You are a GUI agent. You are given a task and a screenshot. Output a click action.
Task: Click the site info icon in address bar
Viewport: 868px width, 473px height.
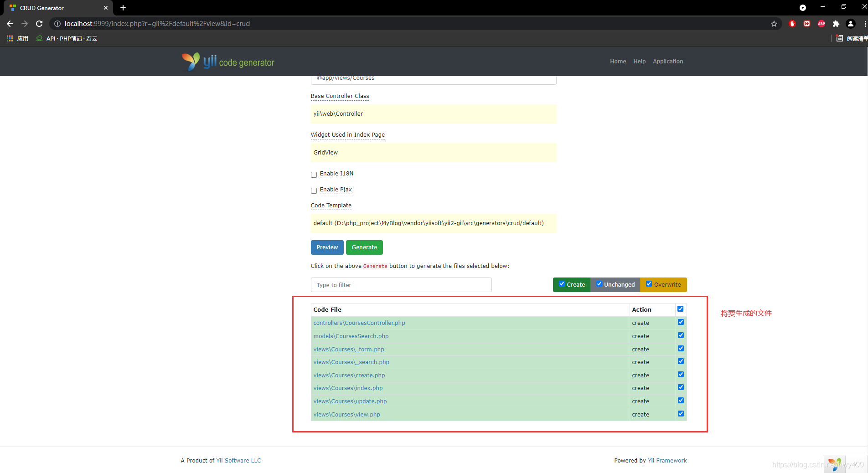coord(57,24)
